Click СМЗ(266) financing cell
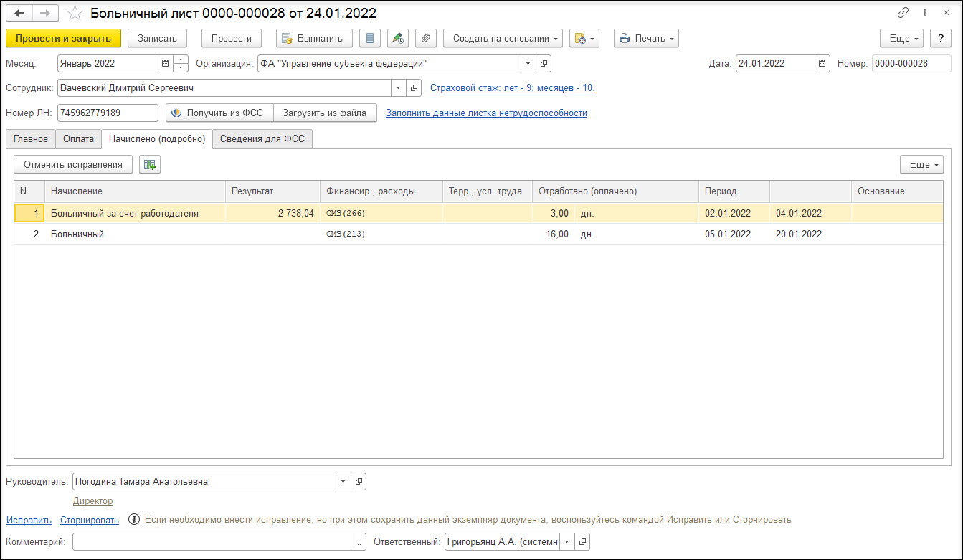This screenshot has height=560, width=963. point(381,213)
